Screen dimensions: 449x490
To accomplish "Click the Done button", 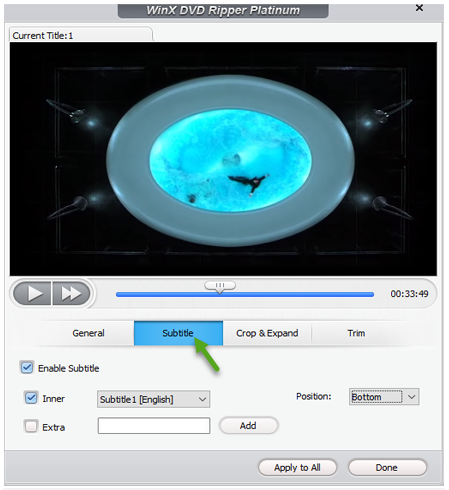I will 387,467.
